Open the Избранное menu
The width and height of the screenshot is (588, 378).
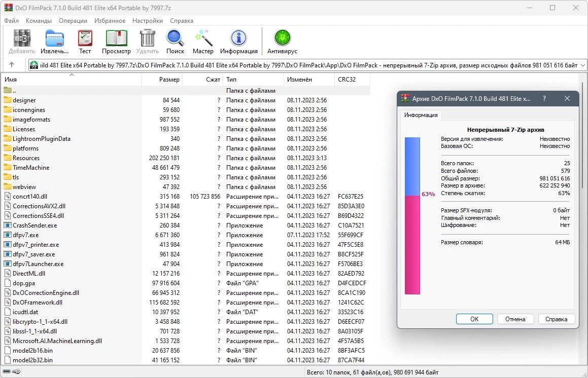pyautogui.click(x=110, y=21)
